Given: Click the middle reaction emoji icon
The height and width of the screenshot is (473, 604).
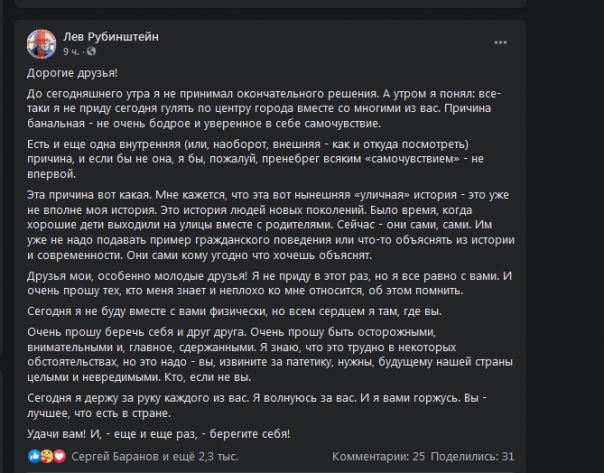Looking at the screenshot, I should click(x=47, y=456).
